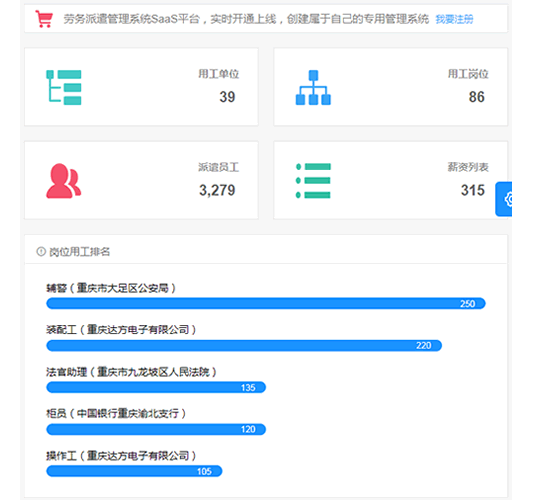Select the 315 薪资列表 count
Image resolution: width=533 pixels, height=500 pixels.
[472, 190]
